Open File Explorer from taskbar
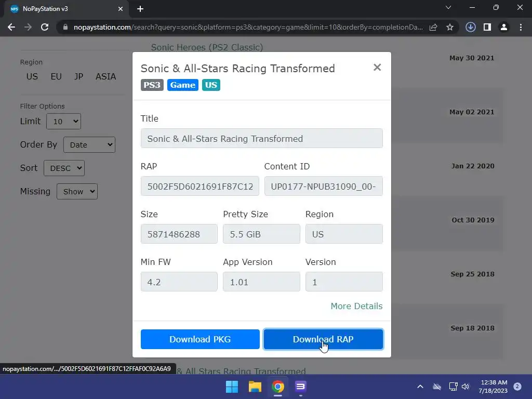This screenshot has width=532, height=399. (x=255, y=387)
